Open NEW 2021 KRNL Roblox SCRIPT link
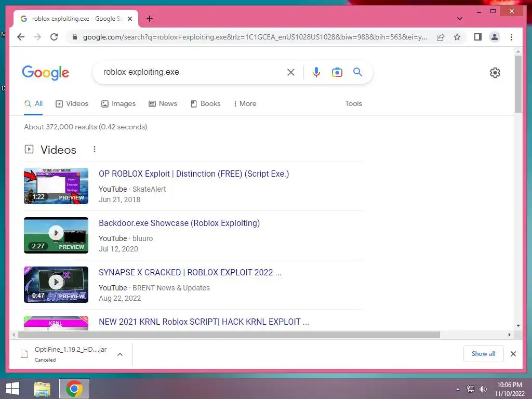This screenshot has height=399, width=532. click(x=204, y=322)
